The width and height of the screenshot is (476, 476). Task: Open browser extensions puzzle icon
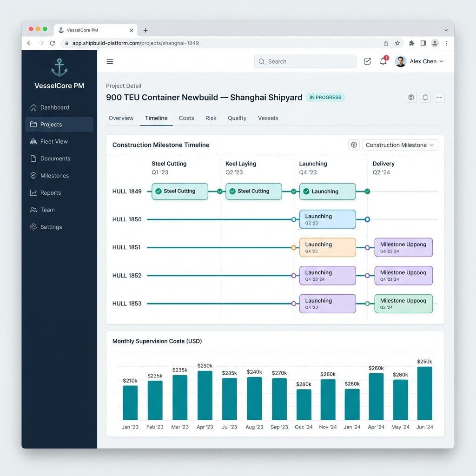tap(412, 43)
